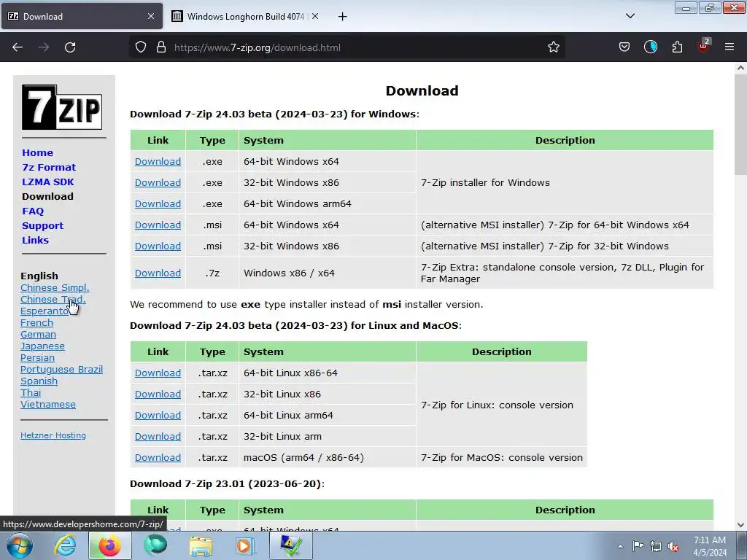Open the Action Center flag icon
Image resolution: width=747 pixels, height=560 pixels.
point(638,545)
